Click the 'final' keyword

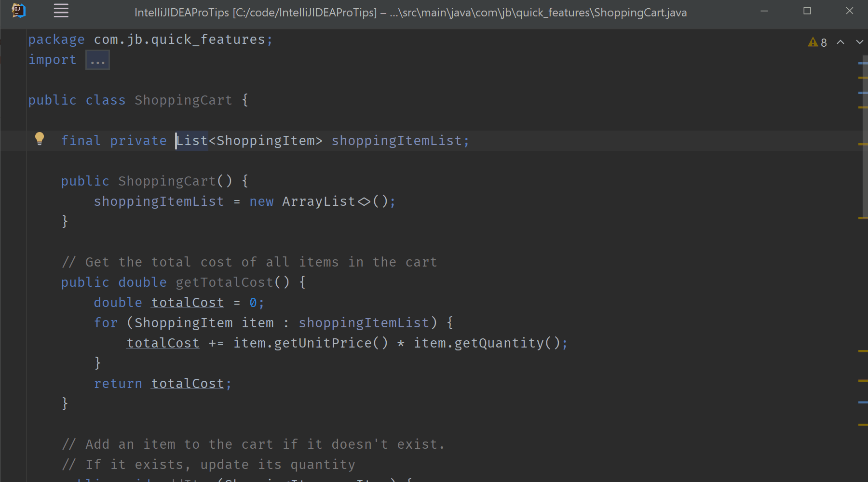point(81,141)
